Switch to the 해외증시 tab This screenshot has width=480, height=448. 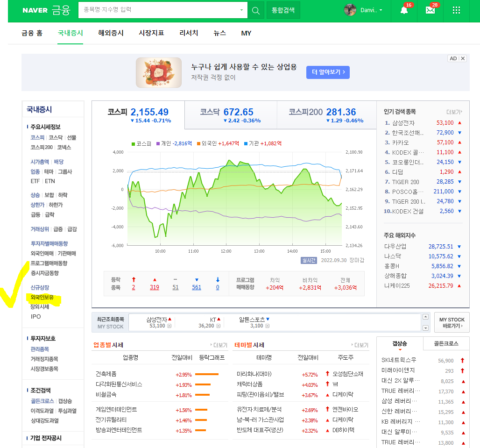coord(111,33)
